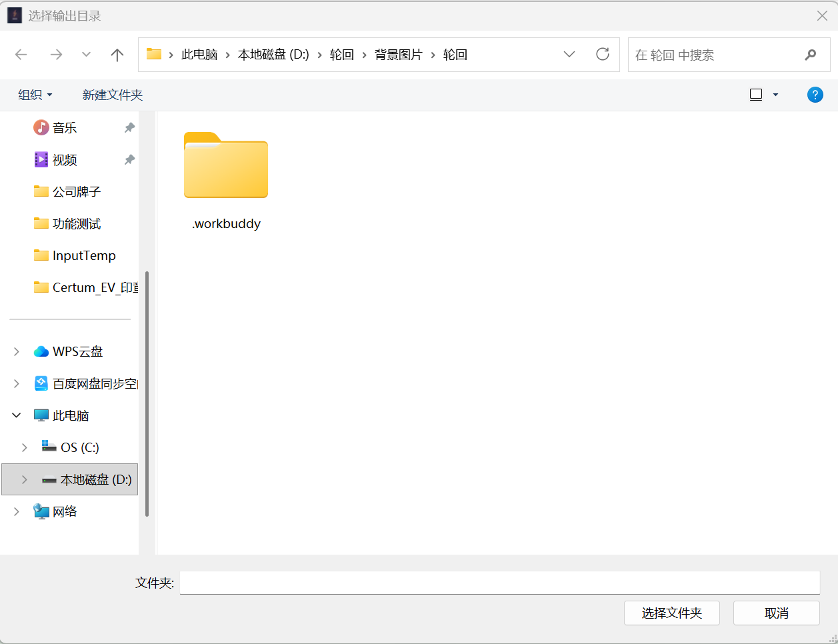
Task: Open view options dropdown arrow
Action: click(x=775, y=95)
